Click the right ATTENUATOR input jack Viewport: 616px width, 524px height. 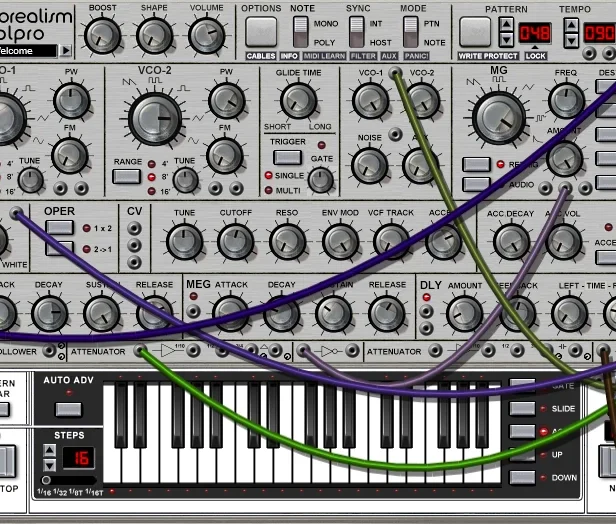tap(435, 350)
